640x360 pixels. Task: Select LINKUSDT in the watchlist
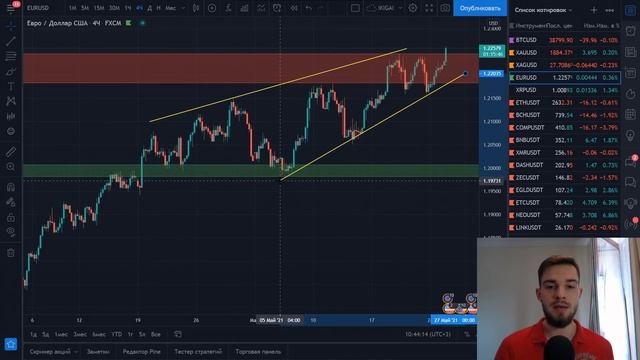click(x=565, y=227)
